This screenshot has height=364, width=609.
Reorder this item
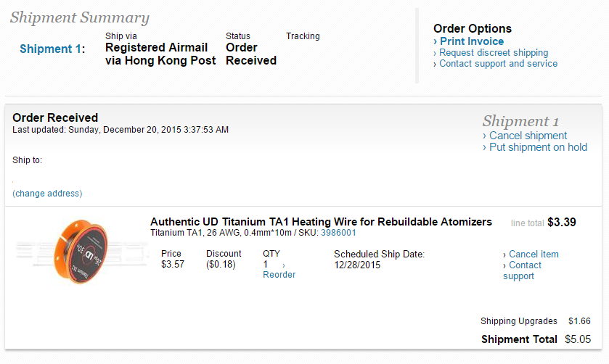point(279,274)
